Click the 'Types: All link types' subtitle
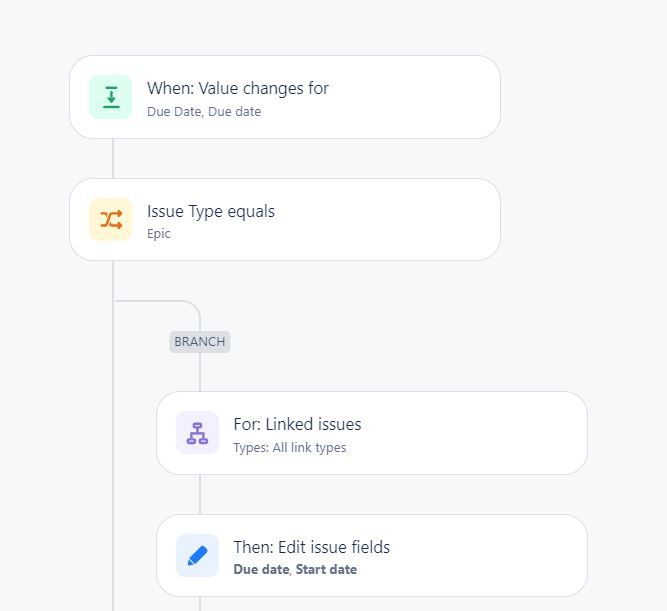Image resolution: width=667 pixels, height=611 pixels. [290, 448]
